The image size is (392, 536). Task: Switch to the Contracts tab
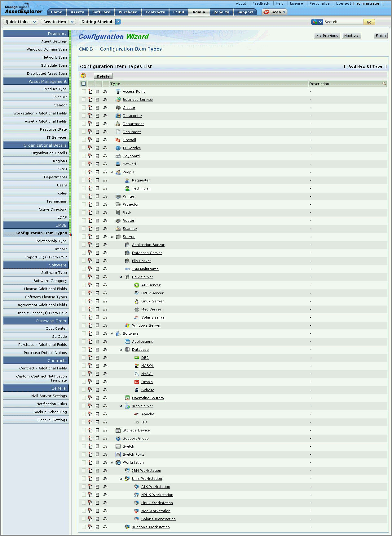pos(155,12)
